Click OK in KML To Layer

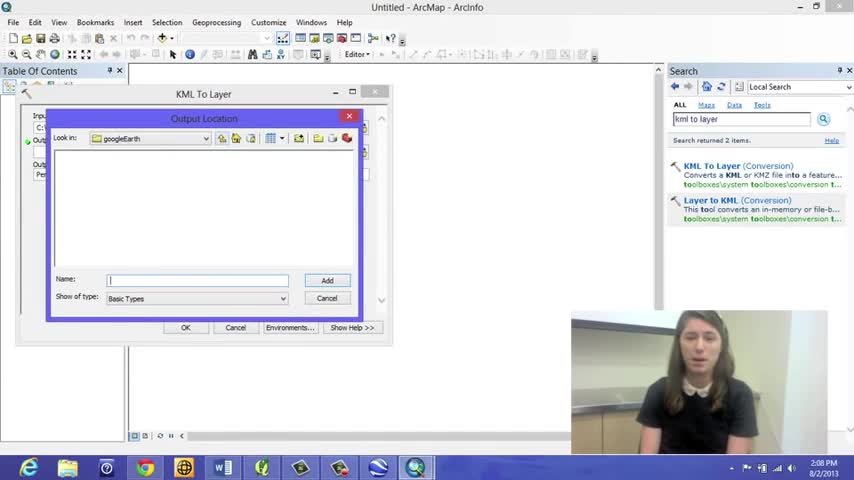tap(186, 327)
